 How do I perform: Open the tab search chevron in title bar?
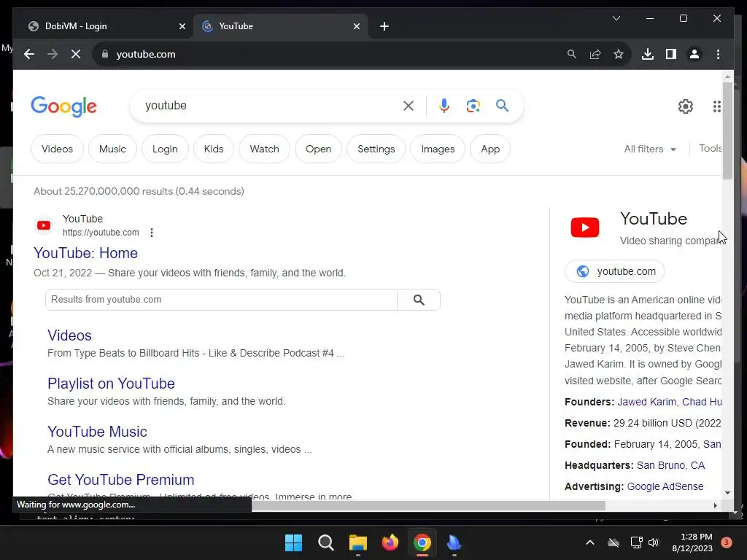tap(616, 18)
